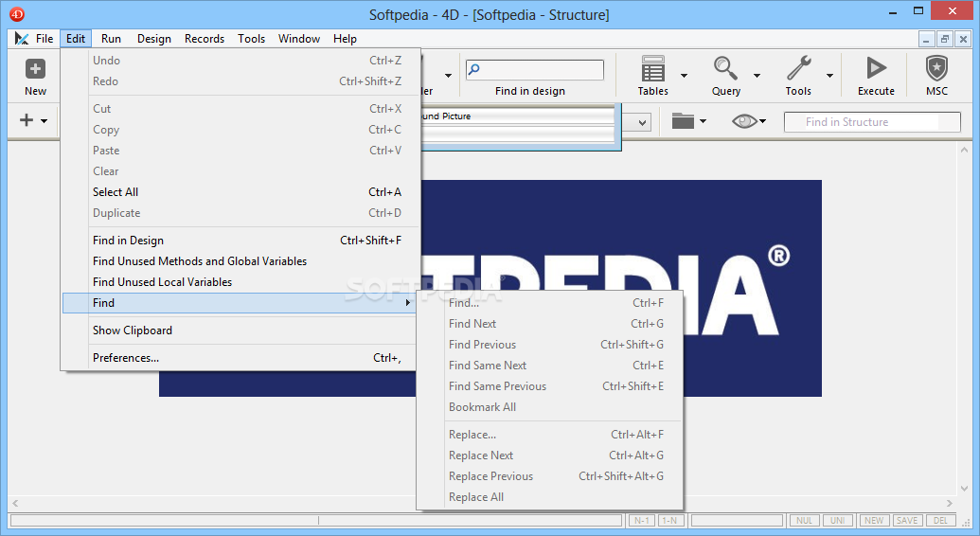Screen dimensions: 980x536
Task: Expand the Query dropdown arrow
Action: pos(757,76)
